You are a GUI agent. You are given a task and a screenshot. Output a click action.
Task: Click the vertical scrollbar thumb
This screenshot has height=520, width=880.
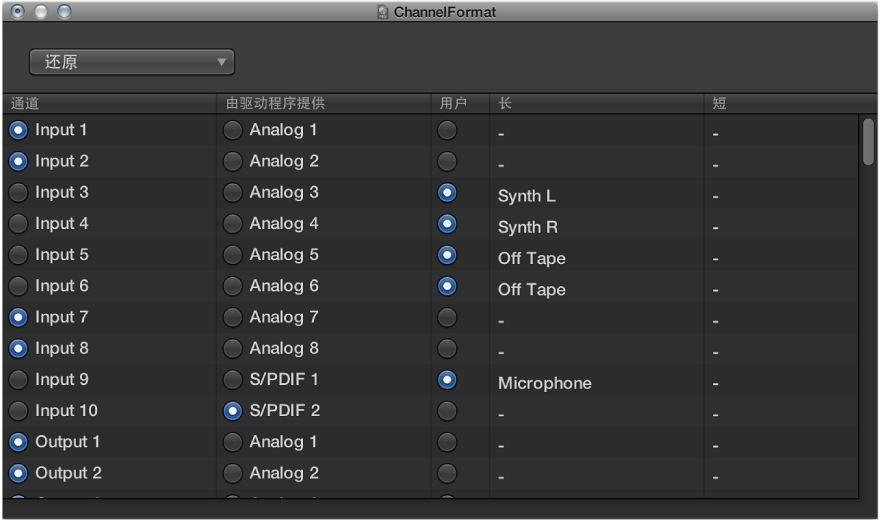tap(868, 141)
